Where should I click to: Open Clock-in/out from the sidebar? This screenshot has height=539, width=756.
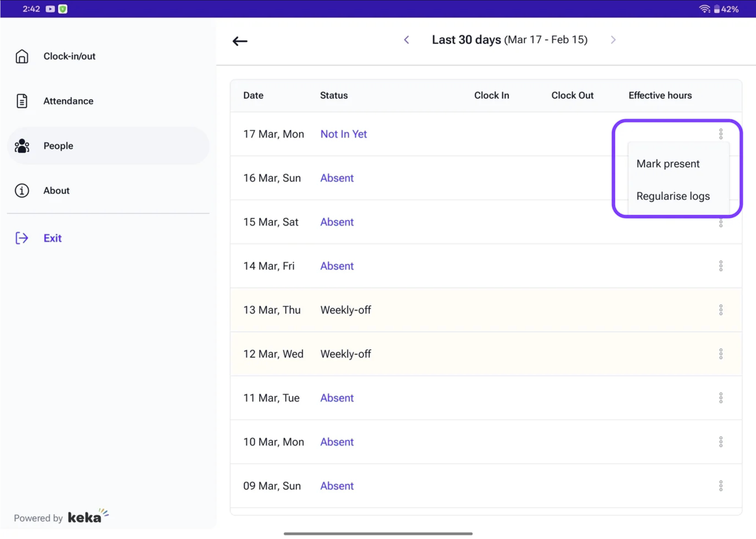click(69, 56)
